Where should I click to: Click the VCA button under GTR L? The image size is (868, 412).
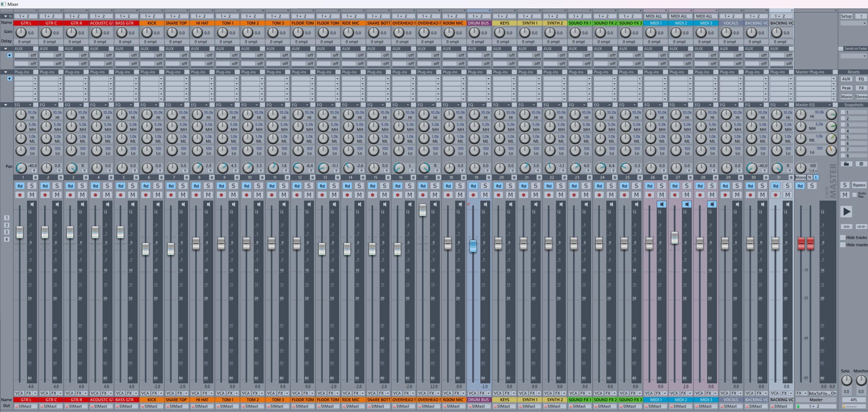[19, 393]
